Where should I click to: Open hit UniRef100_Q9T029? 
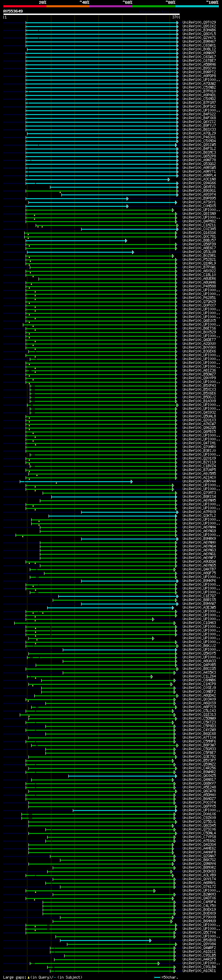pyautogui.click(x=199, y=23)
